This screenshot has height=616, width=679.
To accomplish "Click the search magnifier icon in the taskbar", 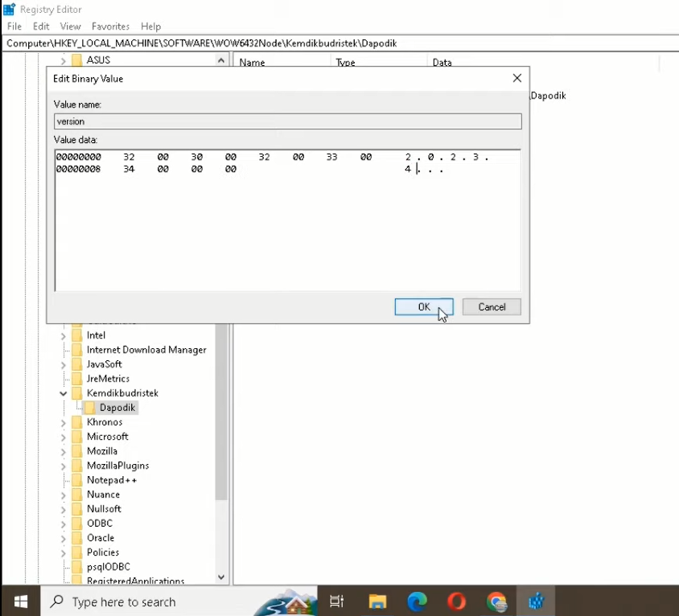I will [57, 602].
